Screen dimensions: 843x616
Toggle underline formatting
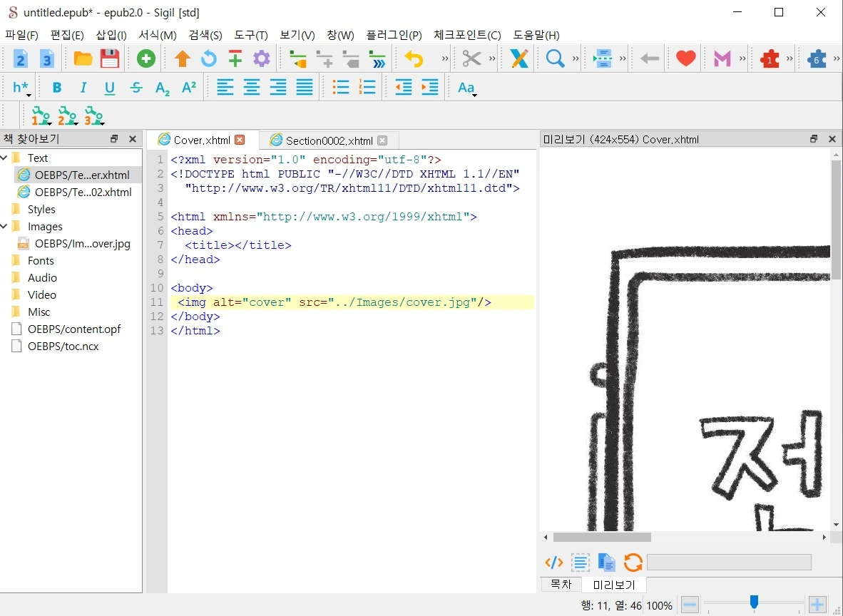click(x=110, y=88)
